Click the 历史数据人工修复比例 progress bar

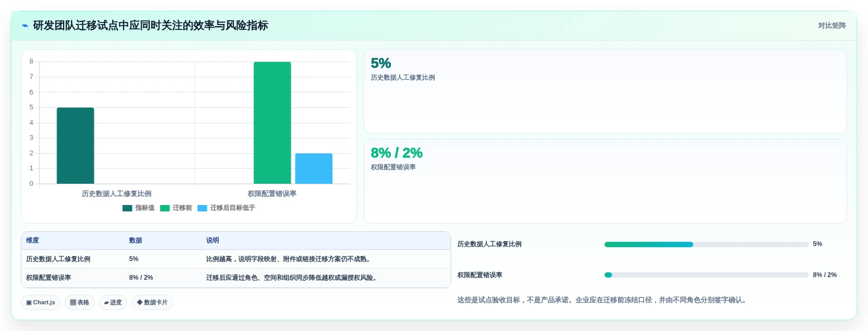pyautogui.click(x=706, y=245)
